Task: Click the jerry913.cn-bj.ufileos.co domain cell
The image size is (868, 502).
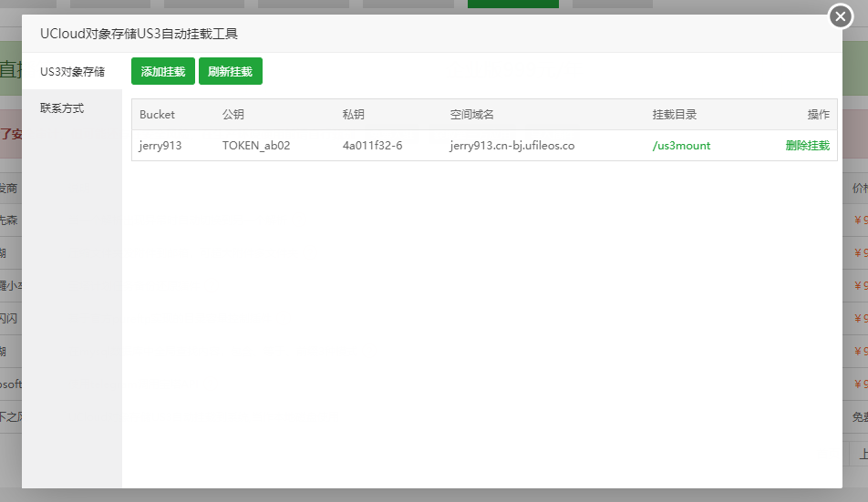Action: (512, 146)
